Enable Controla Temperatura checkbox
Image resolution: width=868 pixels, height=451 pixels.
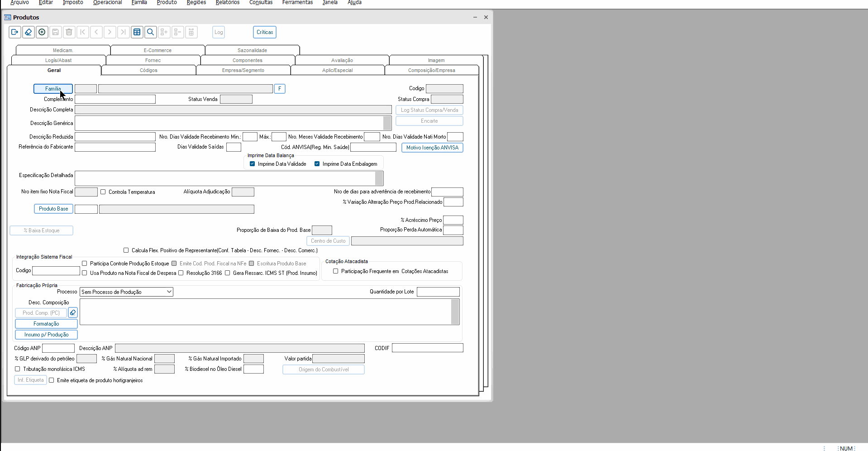103,192
